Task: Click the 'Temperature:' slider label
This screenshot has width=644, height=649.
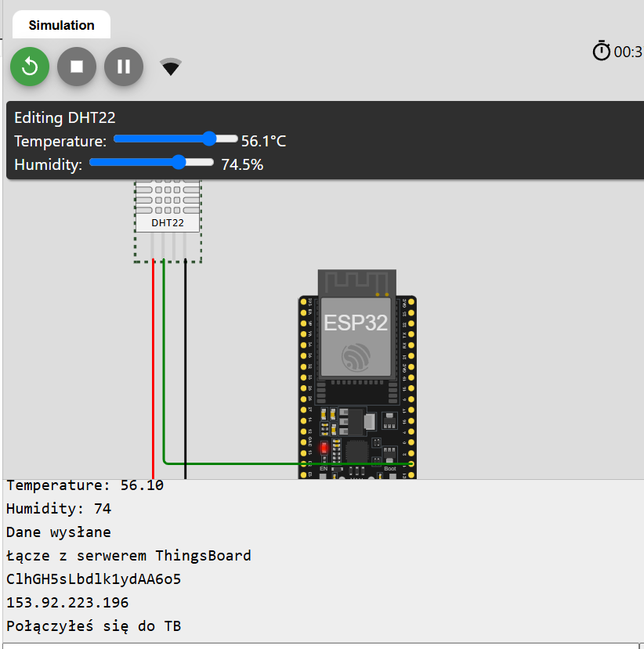Action: click(60, 141)
